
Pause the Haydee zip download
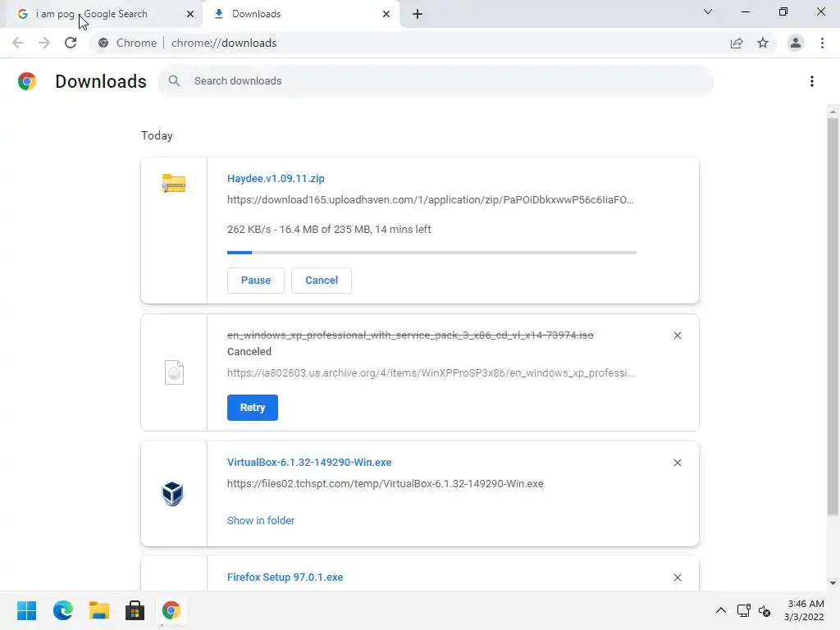coord(255,281)
